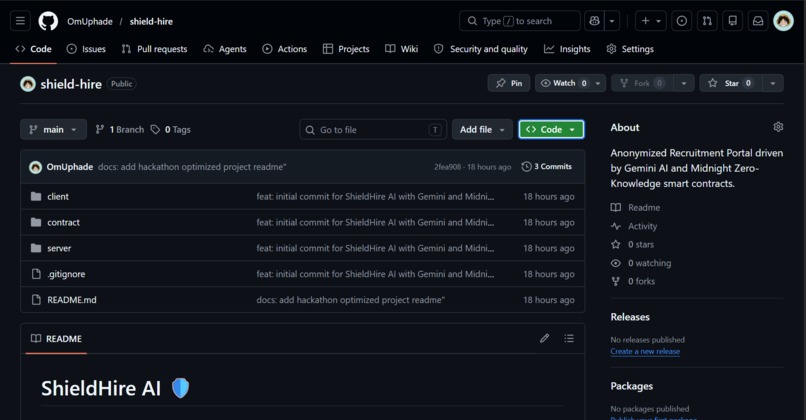Click the .gitignore file icon
The width and height of the screenshot is (806, 420).
36,274
